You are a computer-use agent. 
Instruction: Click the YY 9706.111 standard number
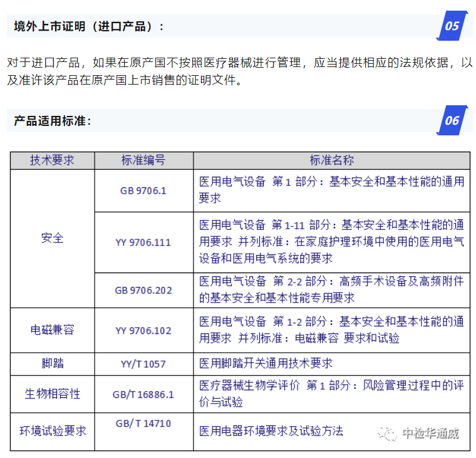(x=143, y=242)
